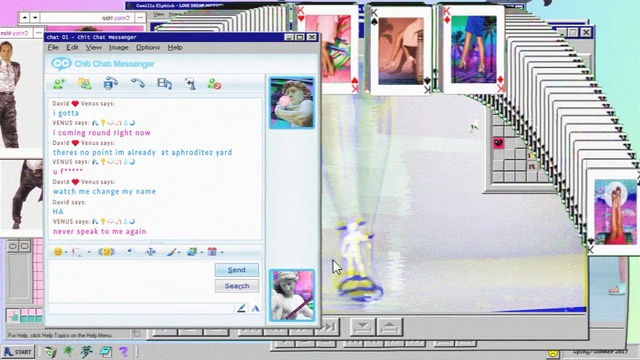Open the Image menu
640x360 pixels.
point(118,47)
